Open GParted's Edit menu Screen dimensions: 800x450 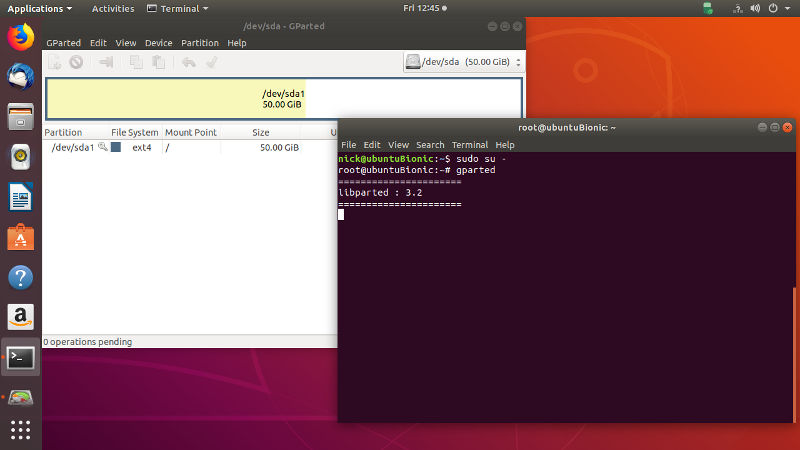pyautogui.click(x=98, y=43)
